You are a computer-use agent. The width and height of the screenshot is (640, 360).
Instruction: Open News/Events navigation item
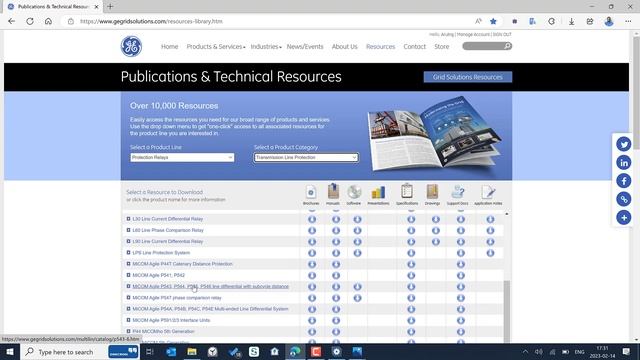(x=305, y=47)
